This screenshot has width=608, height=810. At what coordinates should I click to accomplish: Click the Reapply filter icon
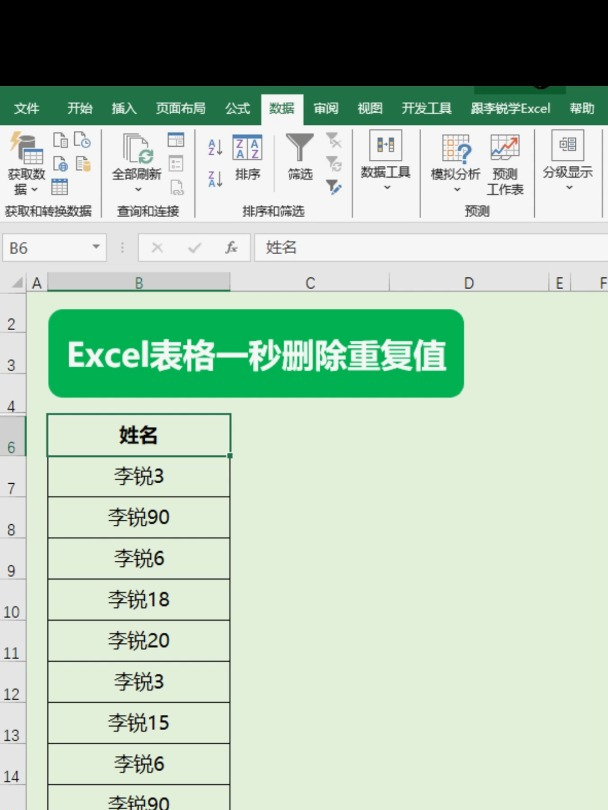tap(334, 164)
